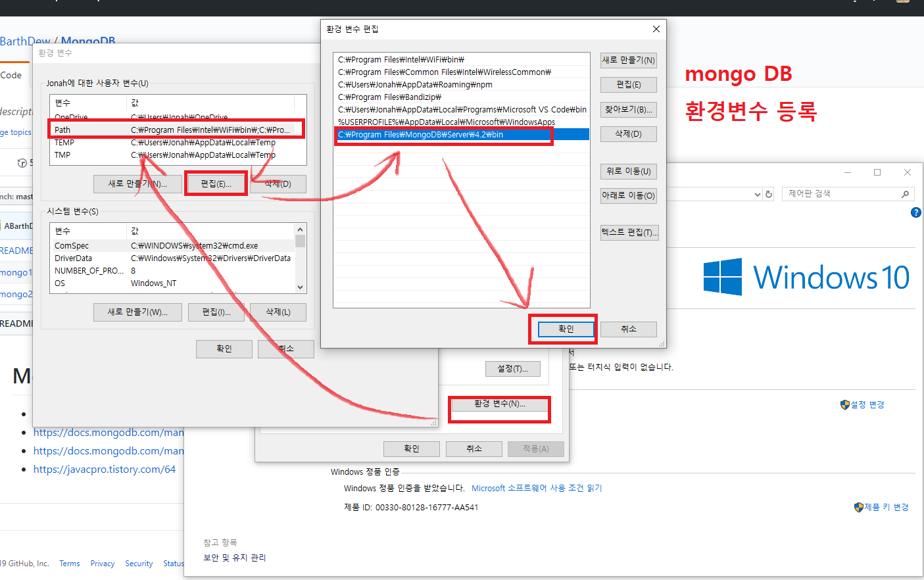Click the 찾아보기(B)... button

pos(628,109)
